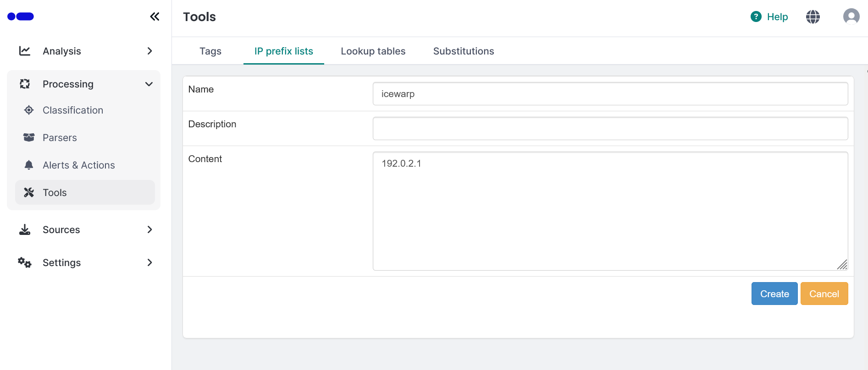Select Tools in the sidebar
Screen dimensions: 868x370
(x=85, y=192)
